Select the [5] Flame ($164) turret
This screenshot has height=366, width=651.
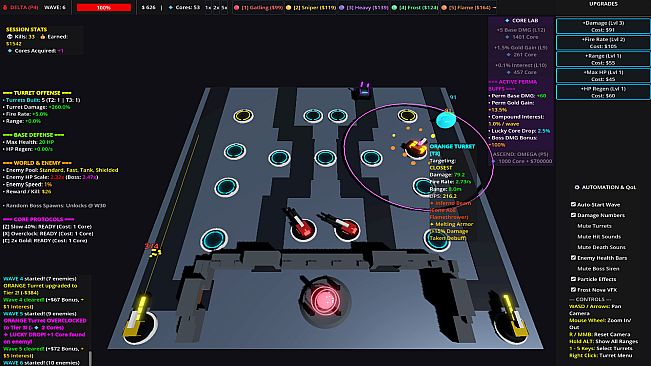pyautogui.click(x=466, y=7)
